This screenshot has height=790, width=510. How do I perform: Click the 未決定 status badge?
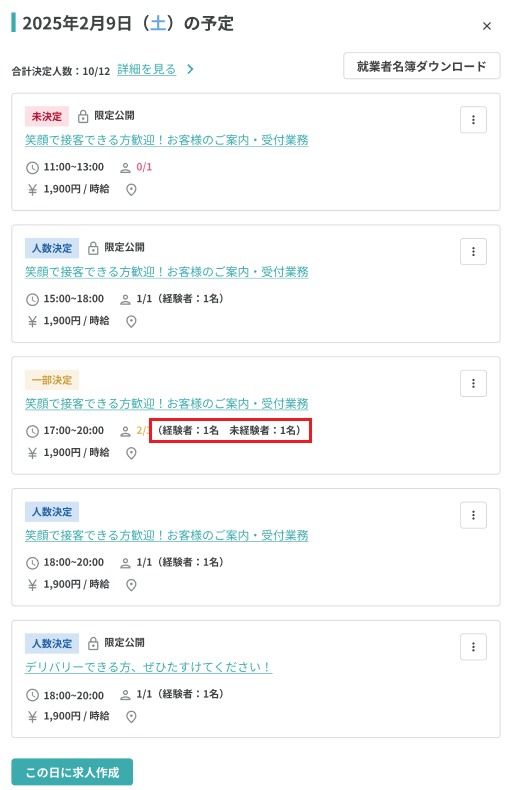coord(47,116)
